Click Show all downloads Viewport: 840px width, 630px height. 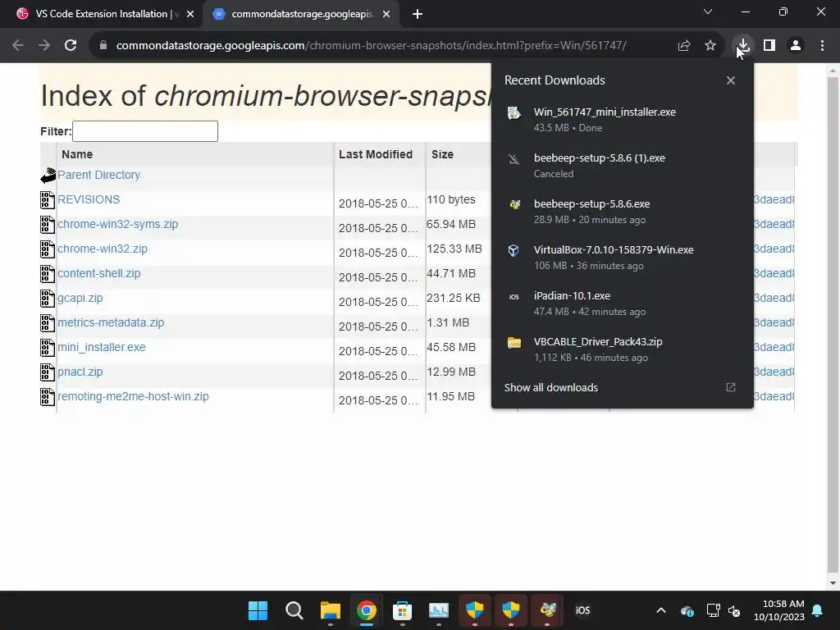point(551,387)
